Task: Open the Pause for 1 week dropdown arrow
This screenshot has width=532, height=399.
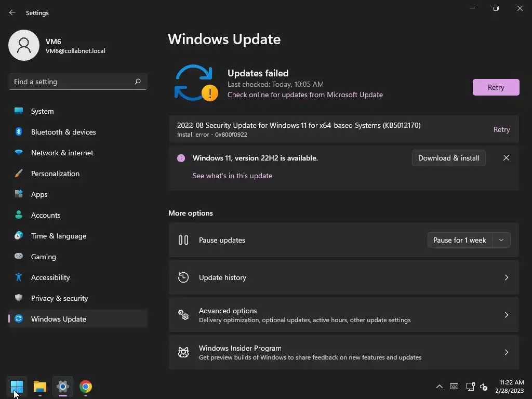Action: (501, 240)
